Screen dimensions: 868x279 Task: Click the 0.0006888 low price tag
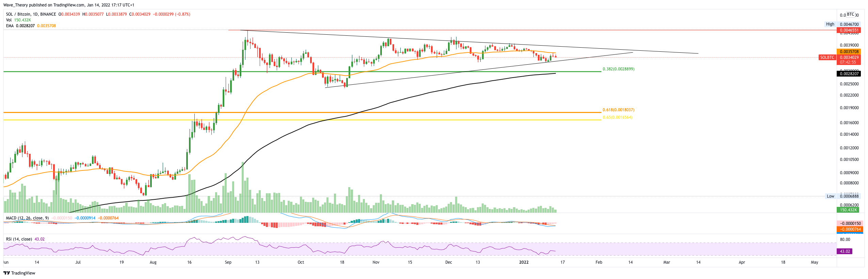click(849, 196)
